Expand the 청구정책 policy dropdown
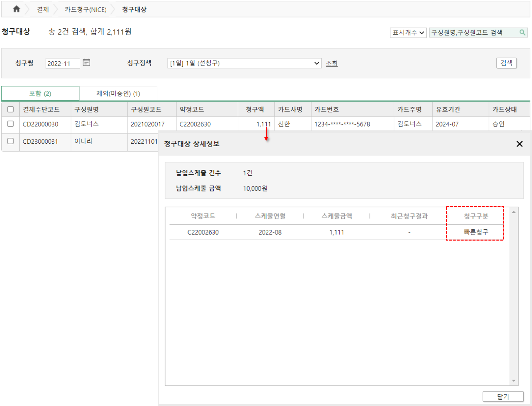Screen dimensions: 532x406 coord(244,63)
